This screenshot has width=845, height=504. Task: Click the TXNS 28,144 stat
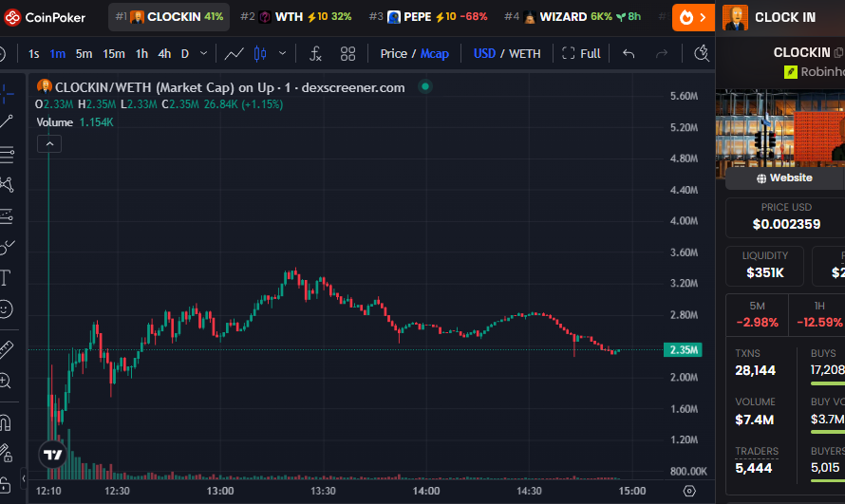pyautogui.click(x=756, y=363)
